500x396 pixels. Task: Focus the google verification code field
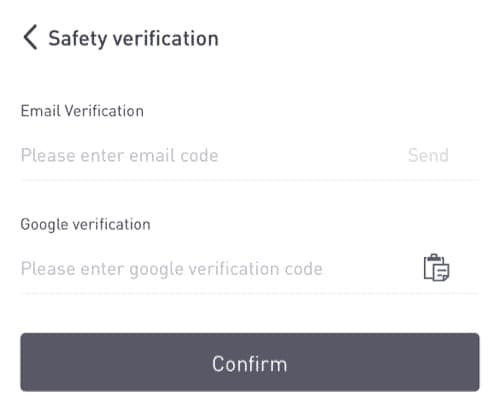(x=217, y=269)
